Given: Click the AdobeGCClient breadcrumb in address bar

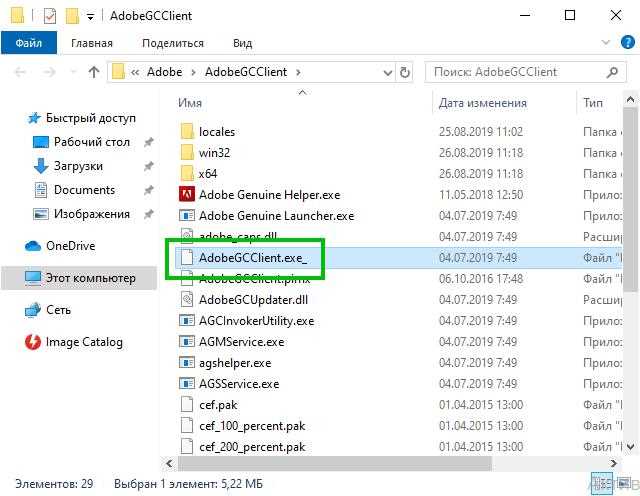Looking at the screenshot, I should tap(246, 72).
